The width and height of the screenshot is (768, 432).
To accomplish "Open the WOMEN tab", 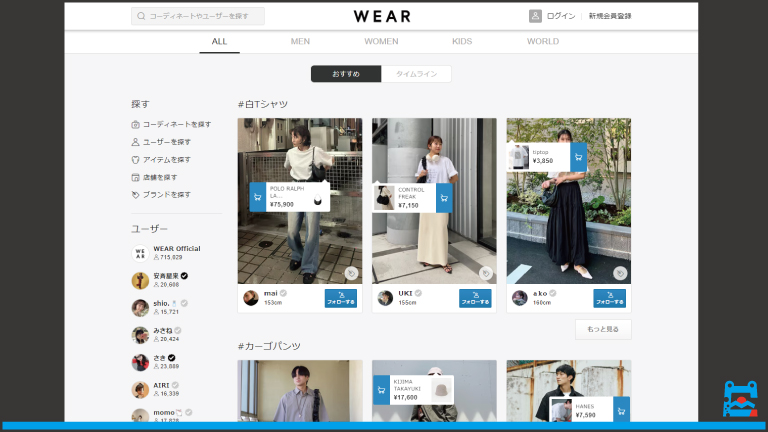I will tap(381, 41).
